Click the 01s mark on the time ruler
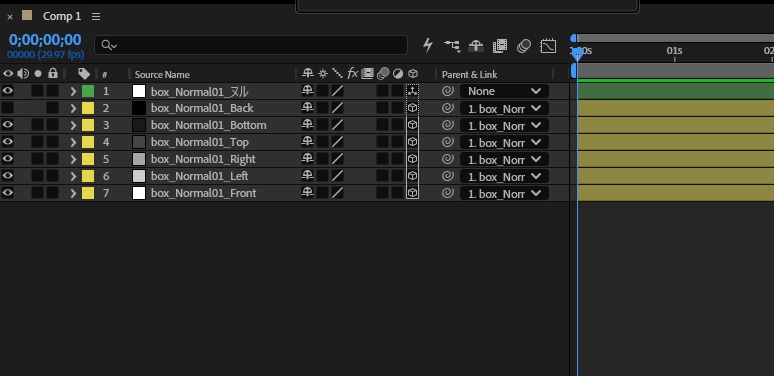The image size is (774, 376). click(x=674, y=51)
